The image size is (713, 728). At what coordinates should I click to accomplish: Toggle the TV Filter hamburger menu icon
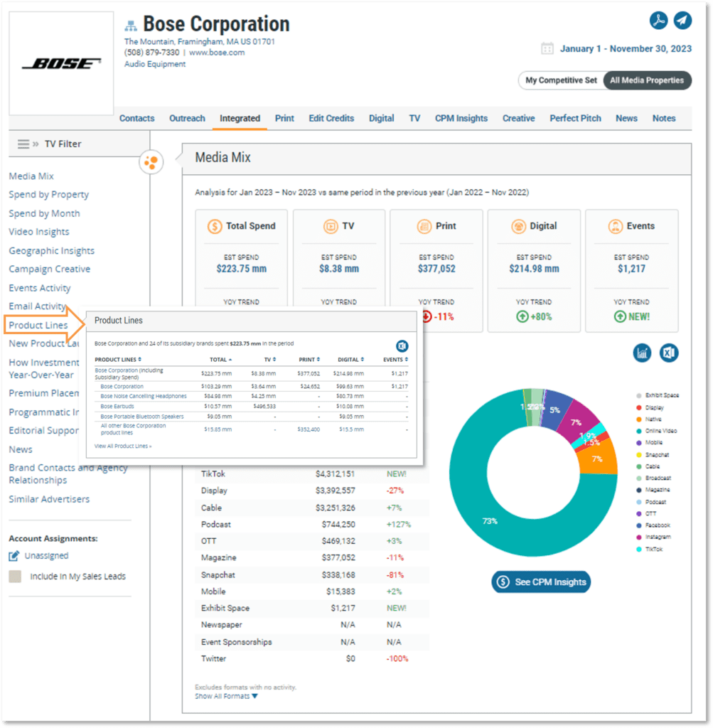(23, 144)
